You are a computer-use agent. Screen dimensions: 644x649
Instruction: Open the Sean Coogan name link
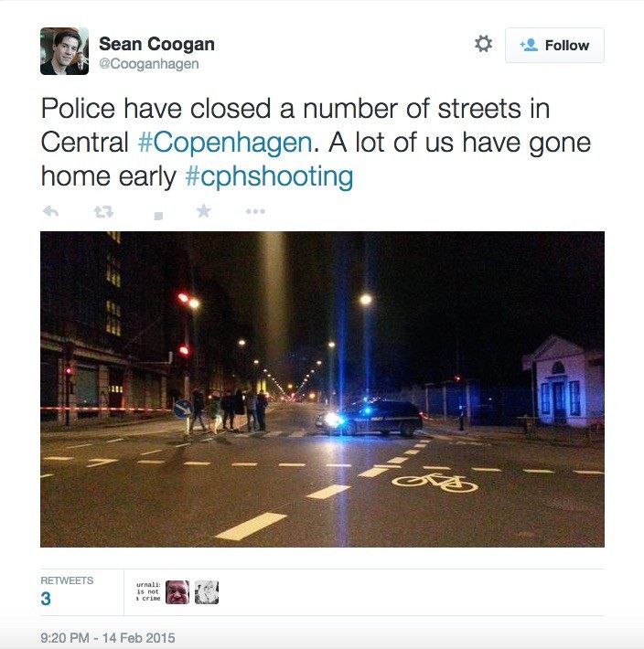pyautogui.click(x=156, y=44)
